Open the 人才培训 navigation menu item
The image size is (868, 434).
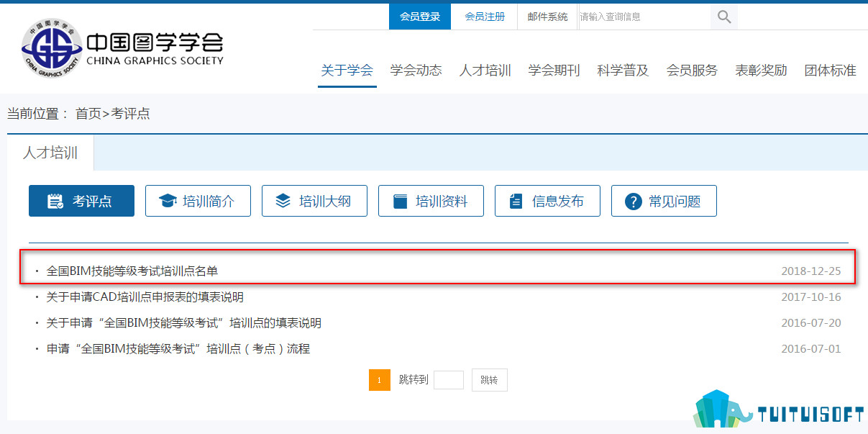(x=485, y=71)
